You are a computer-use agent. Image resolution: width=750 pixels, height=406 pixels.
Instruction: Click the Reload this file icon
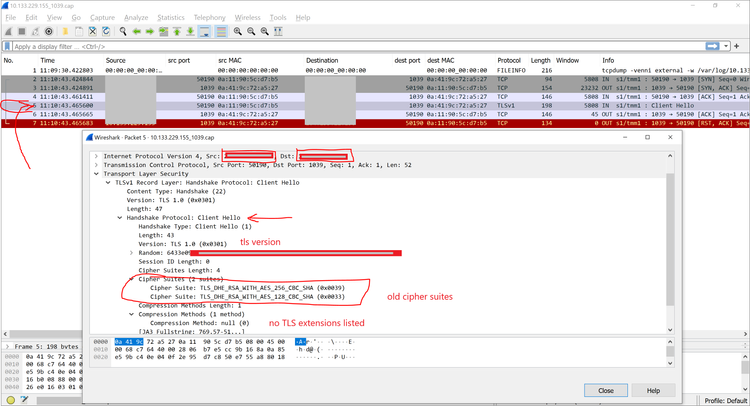tap(106, 31)
